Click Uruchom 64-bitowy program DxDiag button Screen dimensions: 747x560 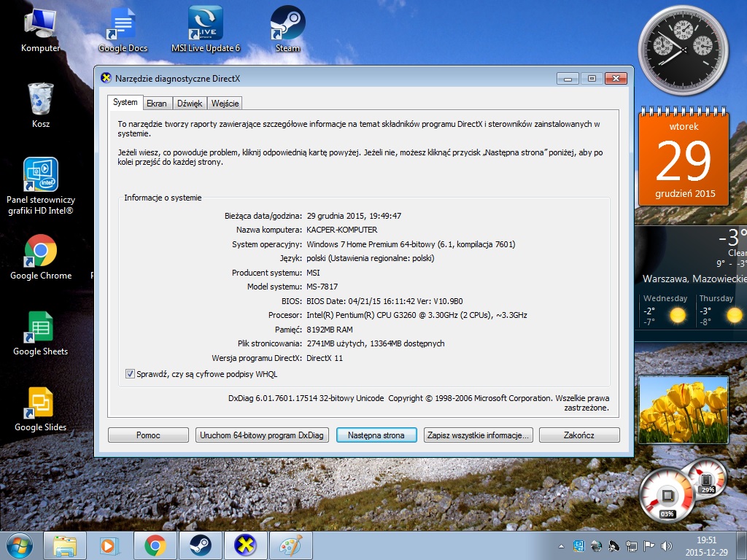tap(262, 435)
